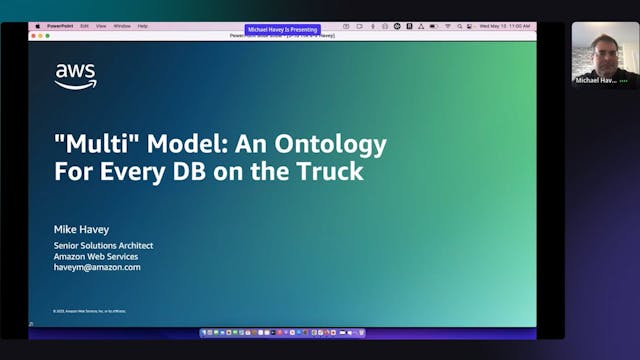
Task: Click the AWS logo on slide
Action: click(x=76, y=76)
